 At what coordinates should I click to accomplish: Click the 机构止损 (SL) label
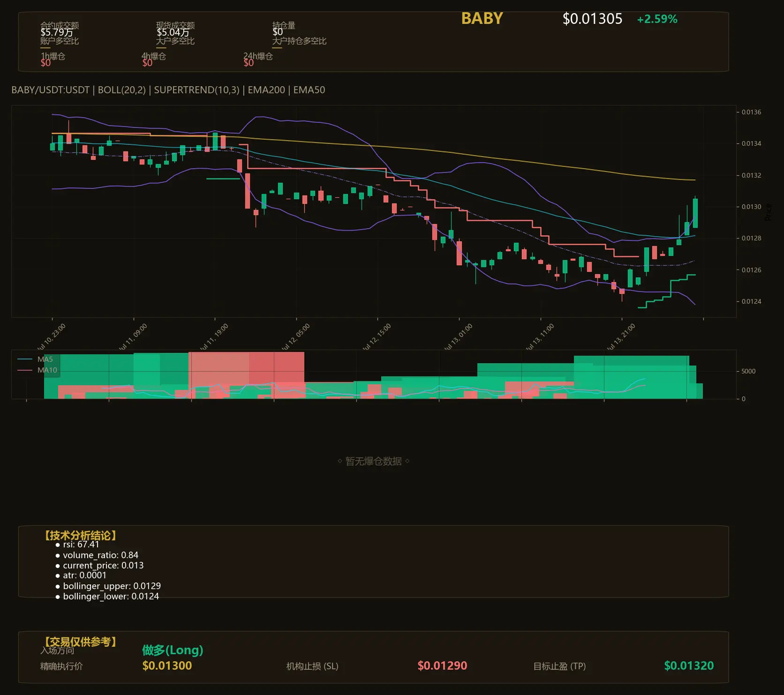tap(312, 666)
